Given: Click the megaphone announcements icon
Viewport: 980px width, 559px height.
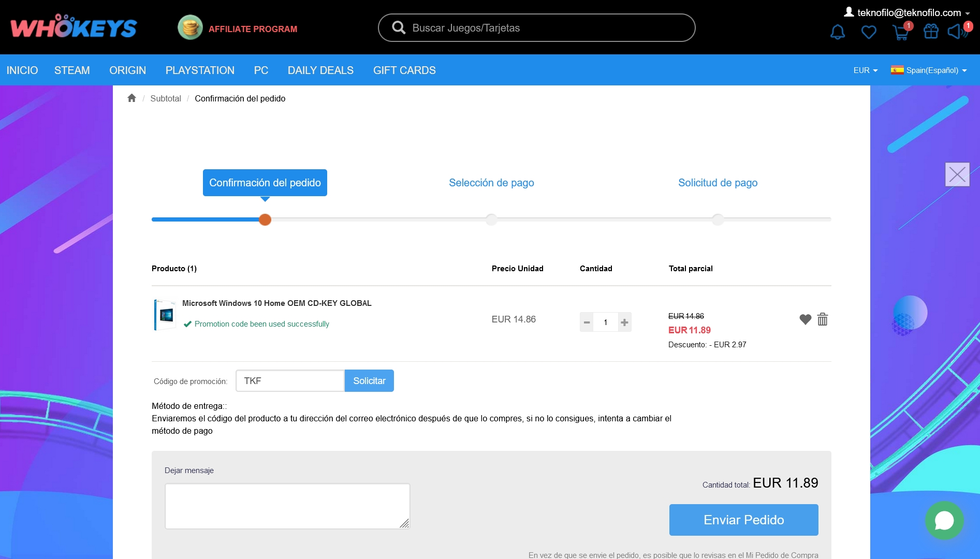Looking at the screenshot, I should point(956,32).
